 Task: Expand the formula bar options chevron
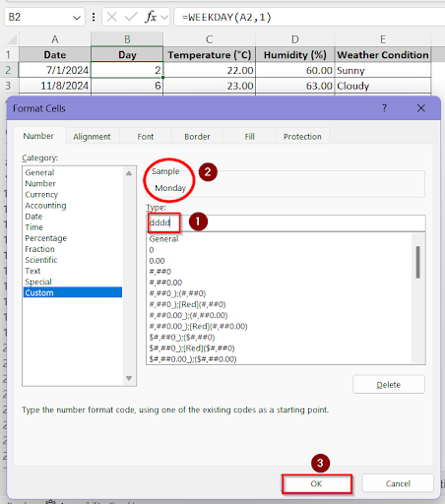tap(164, 17)
